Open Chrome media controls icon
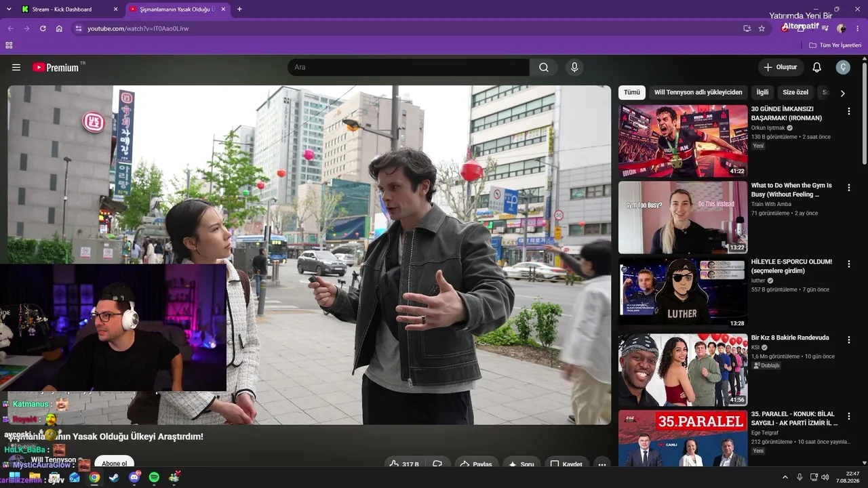Screen dimensions: 868x488 tap(825, 28)
